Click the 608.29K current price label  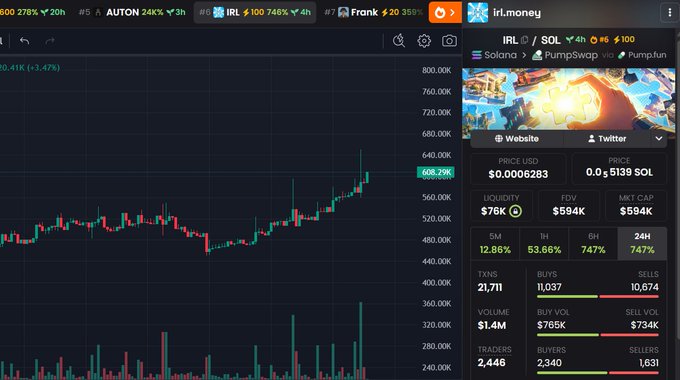[x=436, y=172]
